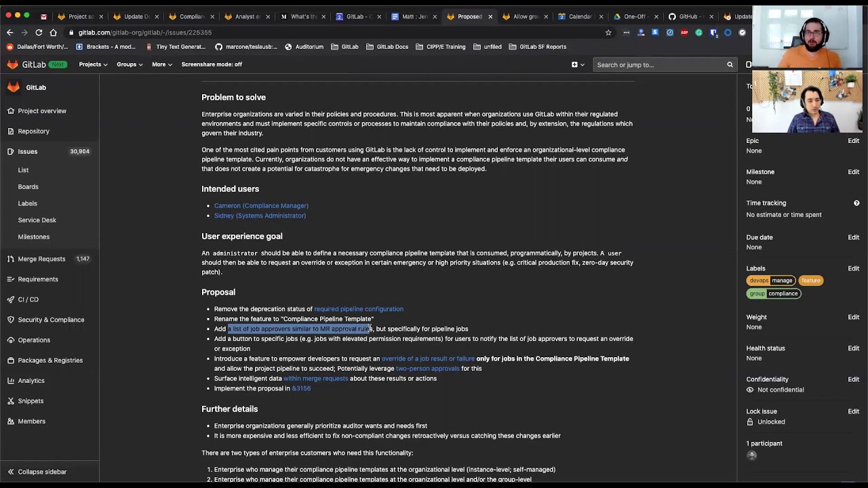The height and width of the screenshot is (488, 868).
Task: Open Requirements in the sidebar
Action: tap(38, 279)
